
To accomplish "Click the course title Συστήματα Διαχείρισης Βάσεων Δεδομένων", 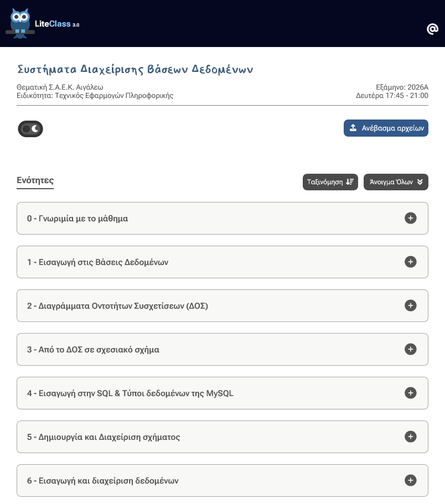I will point(135,69).
